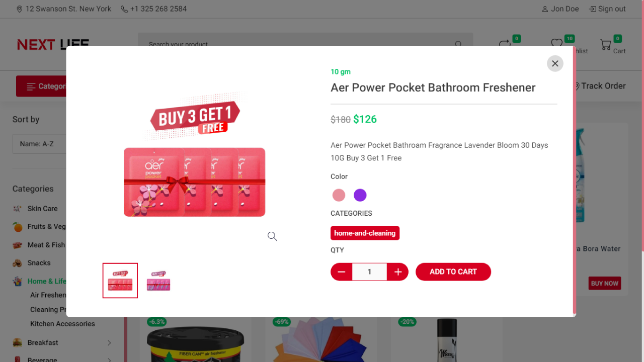Expand the Breakfast category chevron
The height and width of the screenshot is (362, 644).
point(109,343)
